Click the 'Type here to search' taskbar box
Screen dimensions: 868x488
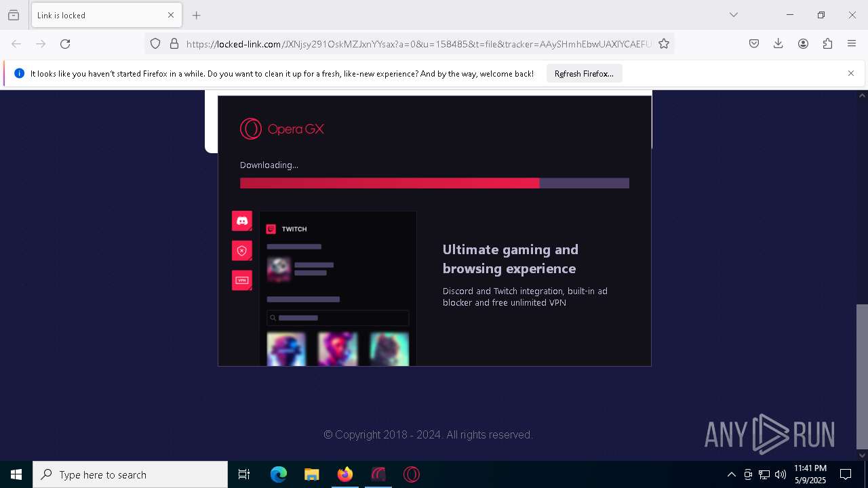coord(130,474)
